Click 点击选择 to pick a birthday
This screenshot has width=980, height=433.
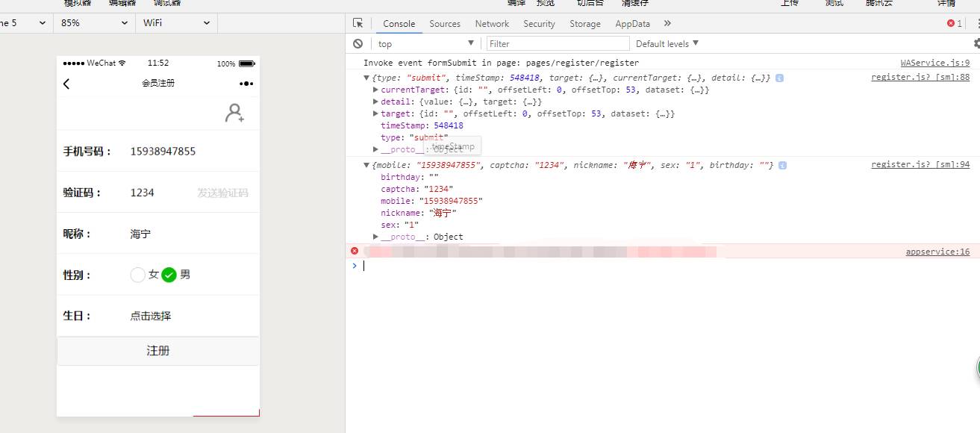(x=151, y=316)
